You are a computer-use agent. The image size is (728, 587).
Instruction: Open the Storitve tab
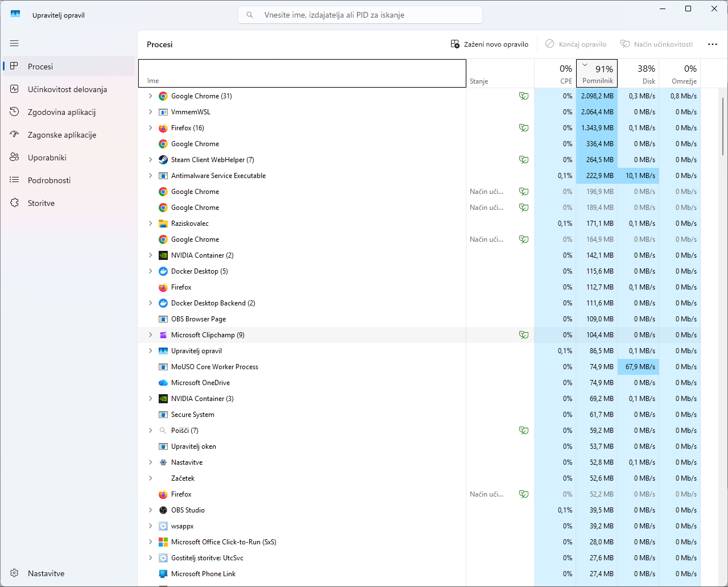[69, 203]
